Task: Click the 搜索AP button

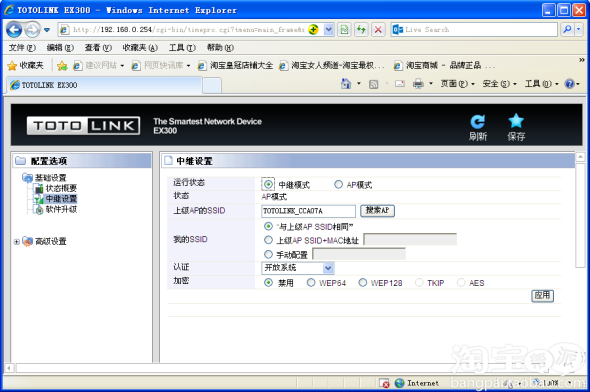Action: [x=377, y=211]
